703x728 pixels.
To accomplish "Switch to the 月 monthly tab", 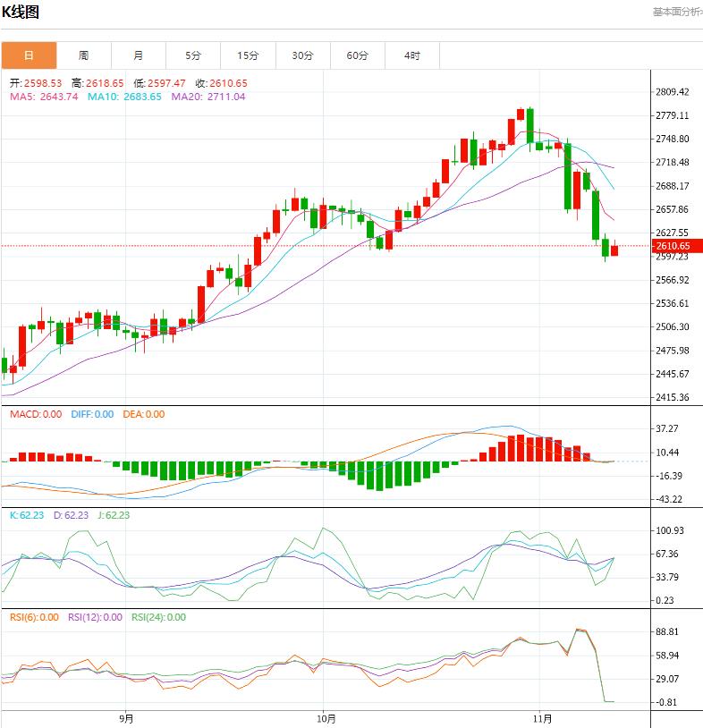I will [x=138, y=55].
